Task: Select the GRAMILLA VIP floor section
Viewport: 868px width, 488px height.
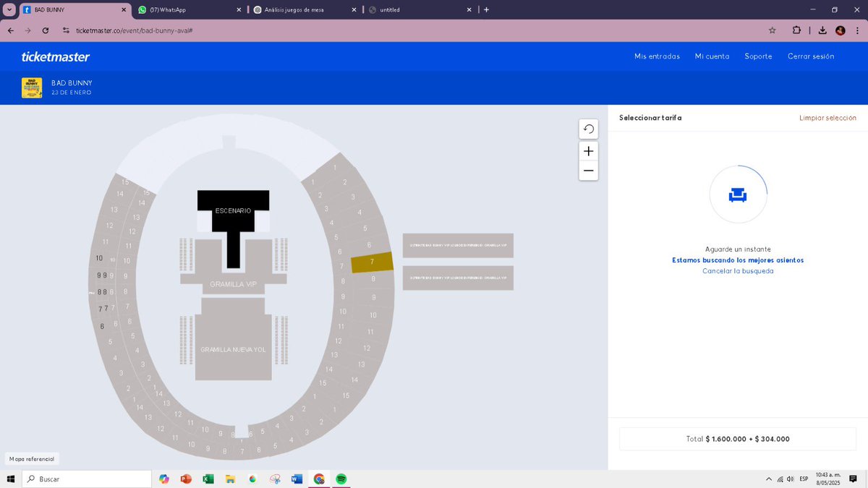Action: [233, 284]
